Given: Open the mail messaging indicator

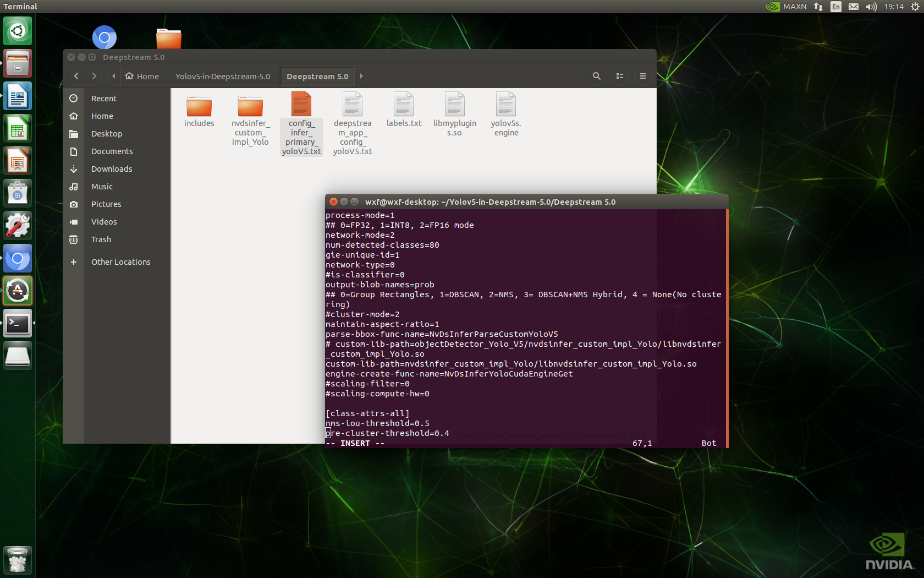Looking at the screenshot, I should click(854, 7).
